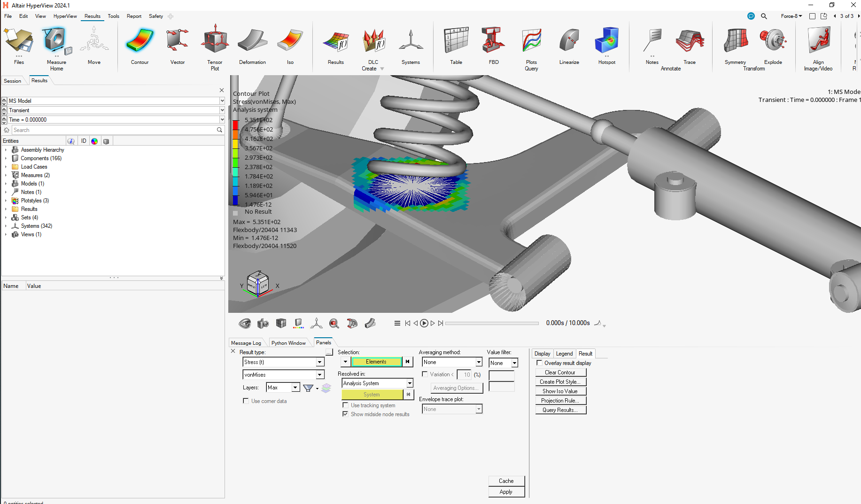Click the Query Results button
This screenshot has width=861, height=504.
click(560, 410)
